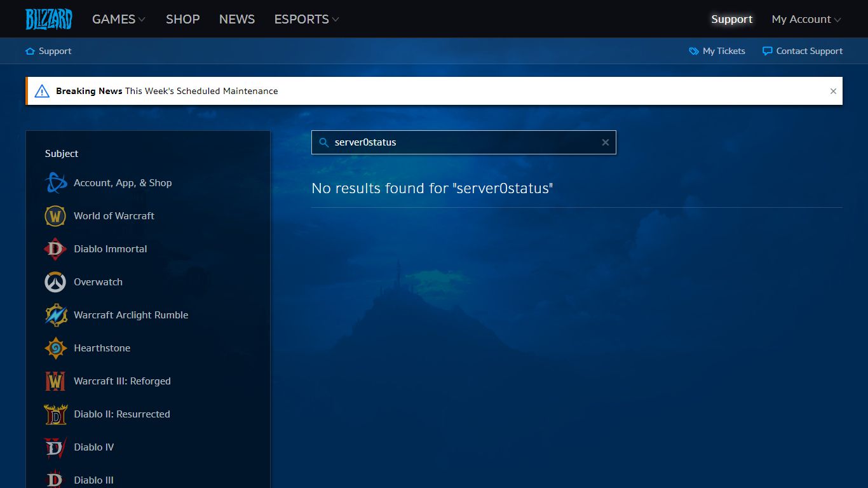Open This Week's Scheduled Maintenance notice

pyautogui.click(x=201, y=91)
